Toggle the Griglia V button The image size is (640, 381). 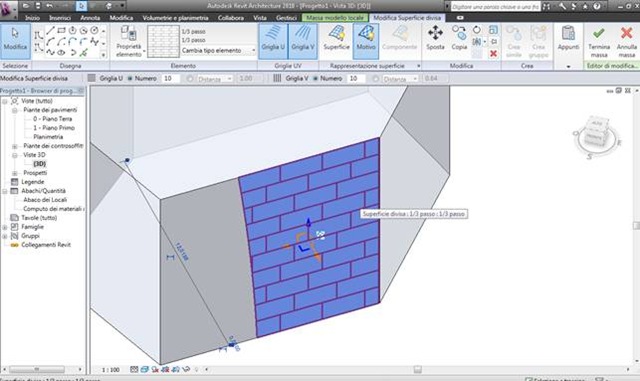303,41
